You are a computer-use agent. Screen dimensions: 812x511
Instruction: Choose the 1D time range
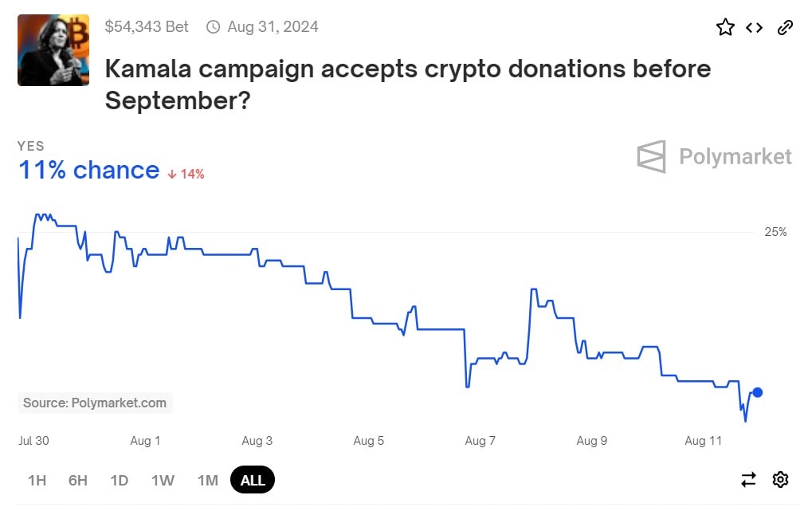tap(120, 480)
